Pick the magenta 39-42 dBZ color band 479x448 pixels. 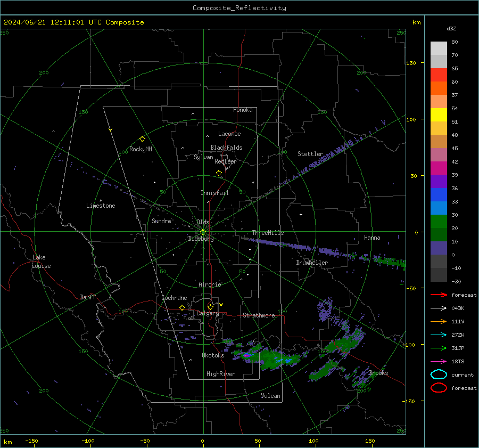[439, 168]
